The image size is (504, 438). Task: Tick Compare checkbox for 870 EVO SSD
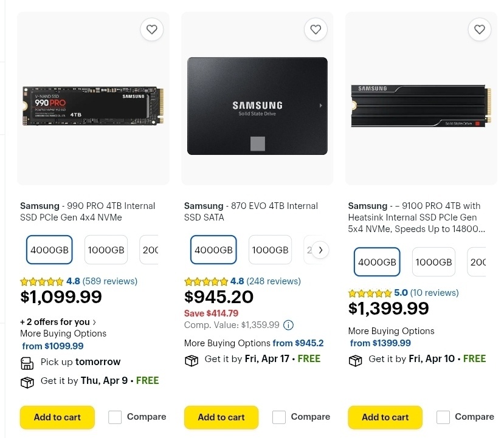279,417
